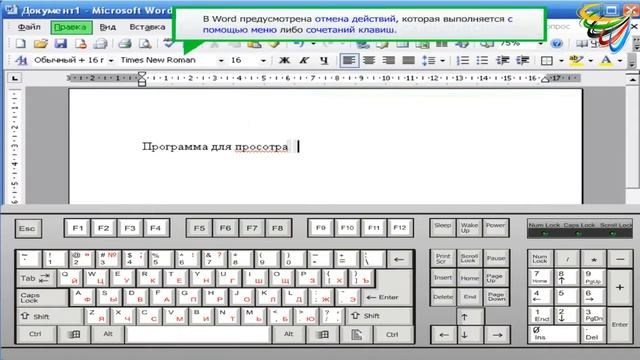The image size is (640, 360).
Task: Center the paragraph text
Action: [369, 60]
